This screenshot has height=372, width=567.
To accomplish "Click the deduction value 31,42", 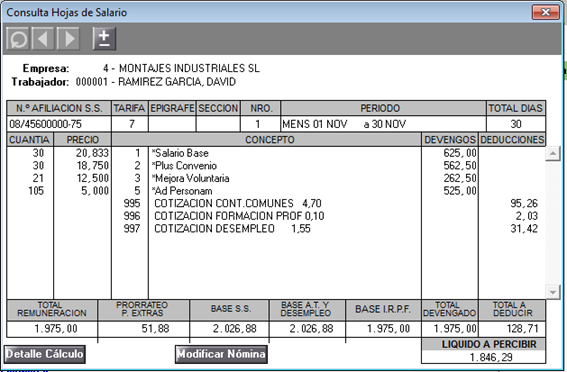I will 524,228.
